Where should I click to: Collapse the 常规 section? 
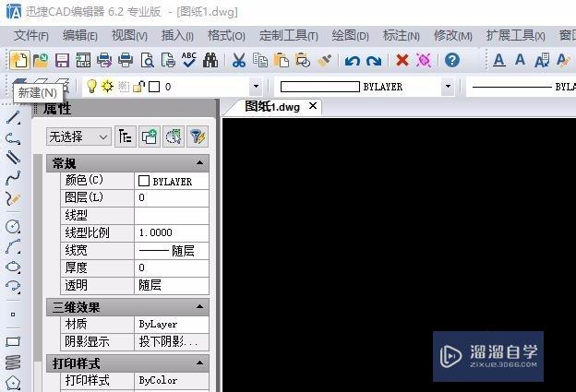(x=199, y=162)
